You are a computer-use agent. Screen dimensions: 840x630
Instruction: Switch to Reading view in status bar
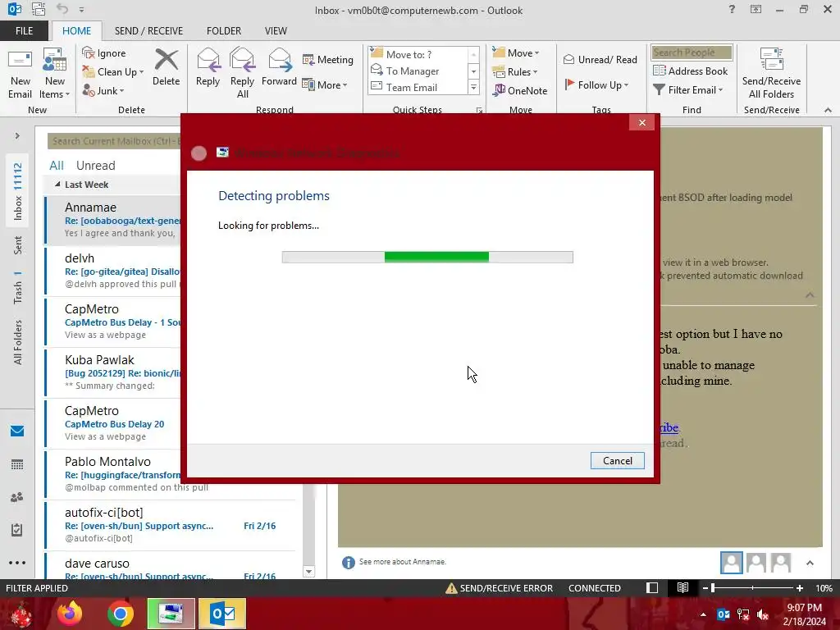682,587
